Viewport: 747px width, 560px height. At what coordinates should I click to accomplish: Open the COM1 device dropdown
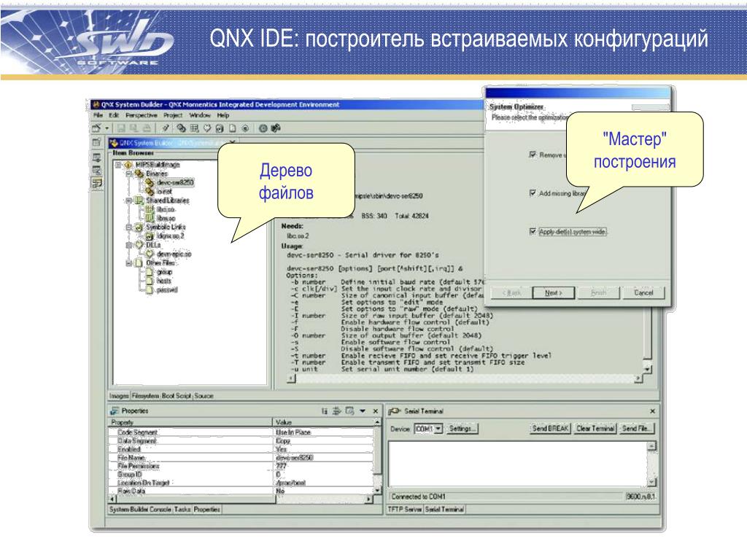point(438,429)
